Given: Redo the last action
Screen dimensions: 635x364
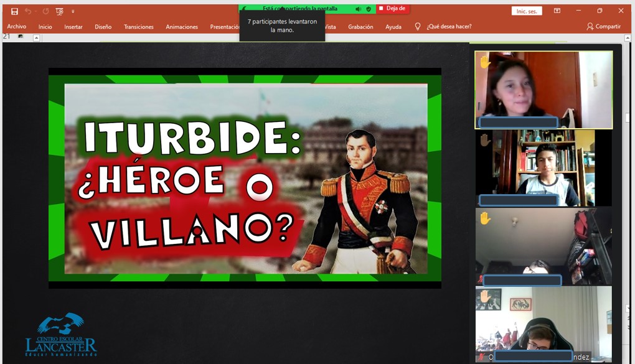Looking at the screenshot, I should coord(45,11).
